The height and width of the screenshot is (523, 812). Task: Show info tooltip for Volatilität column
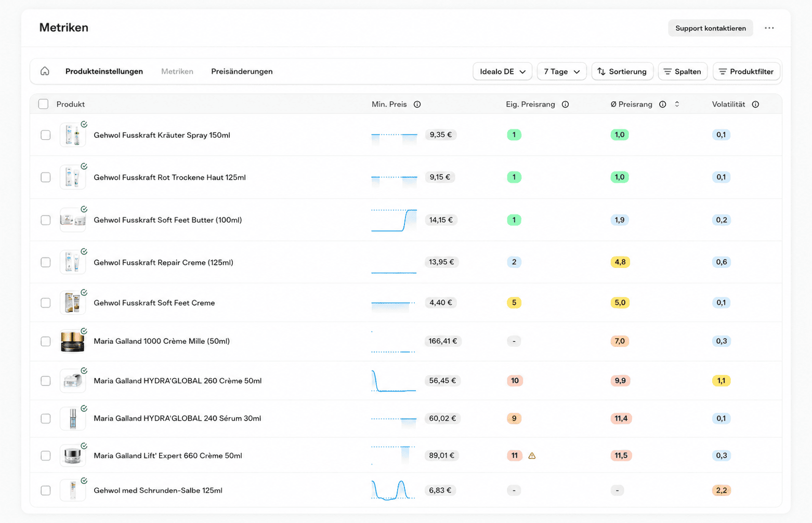(755, 104)
